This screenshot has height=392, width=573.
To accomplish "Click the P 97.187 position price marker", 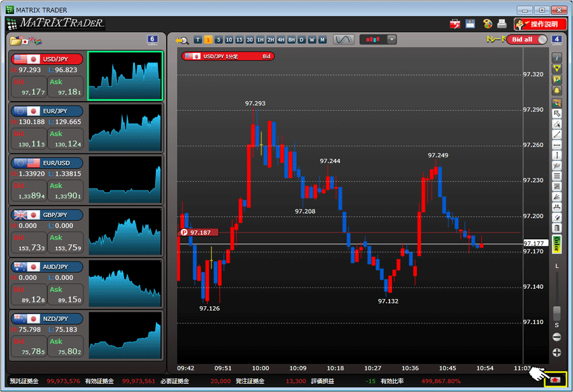I will pyautogui.click(x=199, y=232).
